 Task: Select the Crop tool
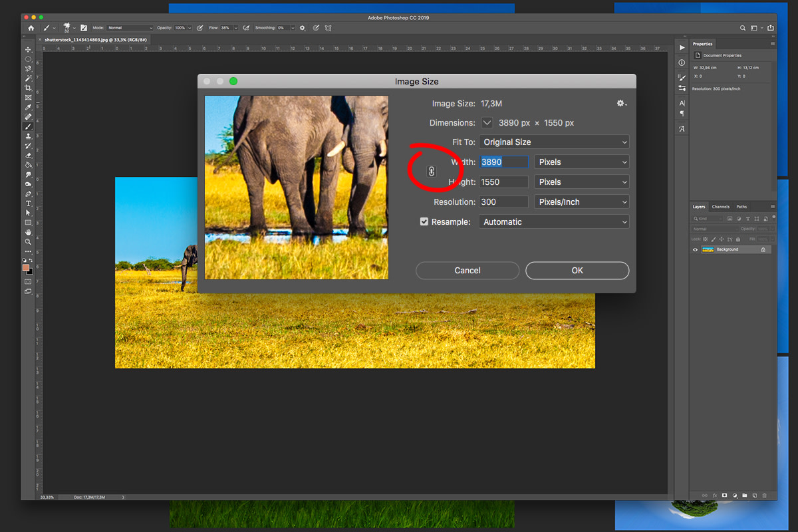(x=28, y=88)
